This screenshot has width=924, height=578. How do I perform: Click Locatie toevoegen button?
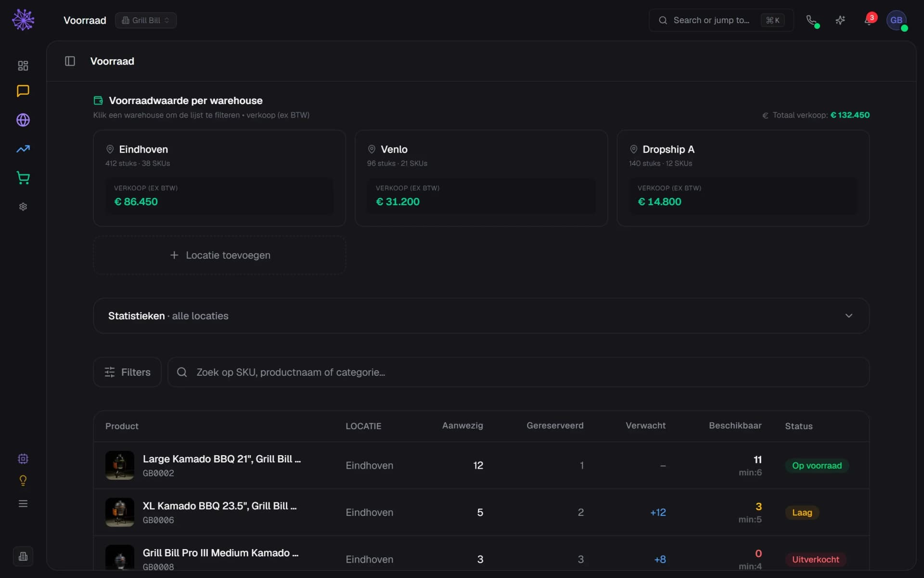click(x=219, y=255)
